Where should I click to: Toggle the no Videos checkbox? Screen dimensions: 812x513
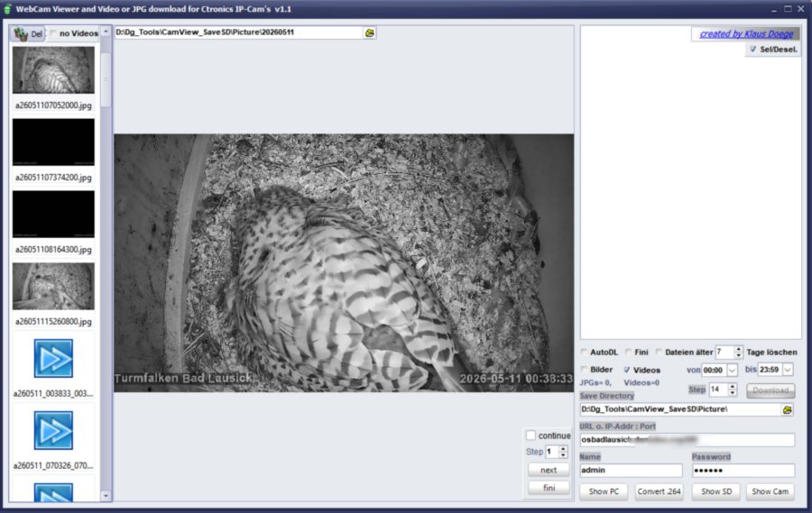click(x=53, y=33)
